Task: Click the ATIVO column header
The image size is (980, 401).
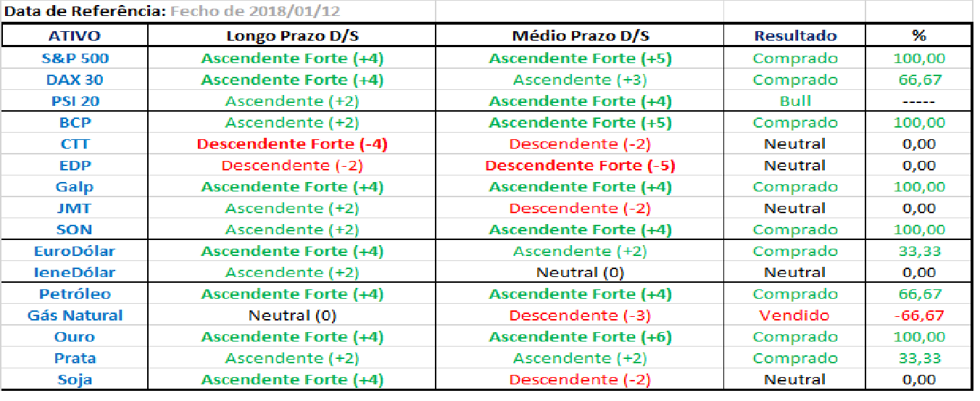Action: point(75,36)
